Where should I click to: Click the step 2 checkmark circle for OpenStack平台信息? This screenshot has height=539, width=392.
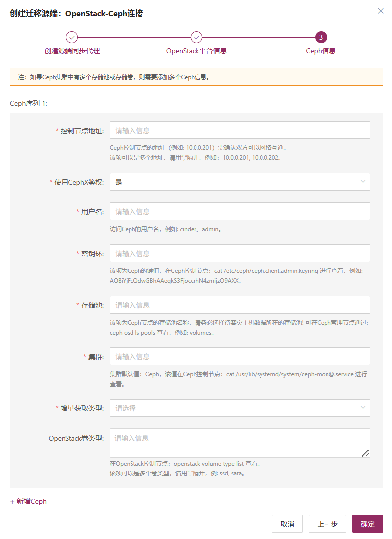(196, 37)
